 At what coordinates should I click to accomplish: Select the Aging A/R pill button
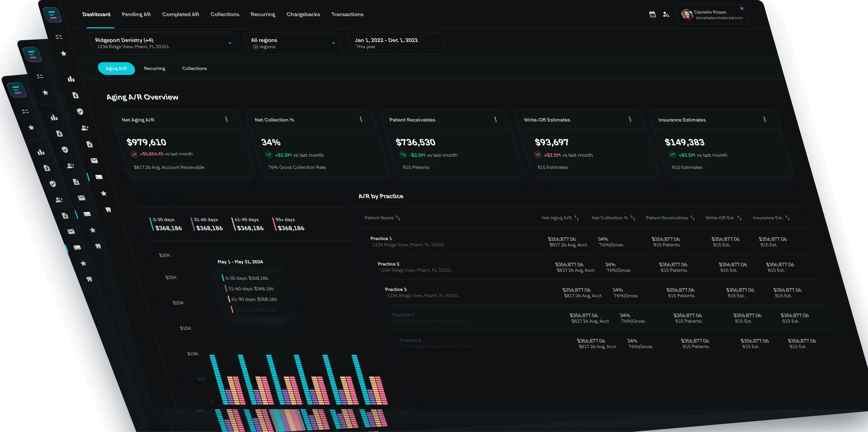tap(116, 68)
